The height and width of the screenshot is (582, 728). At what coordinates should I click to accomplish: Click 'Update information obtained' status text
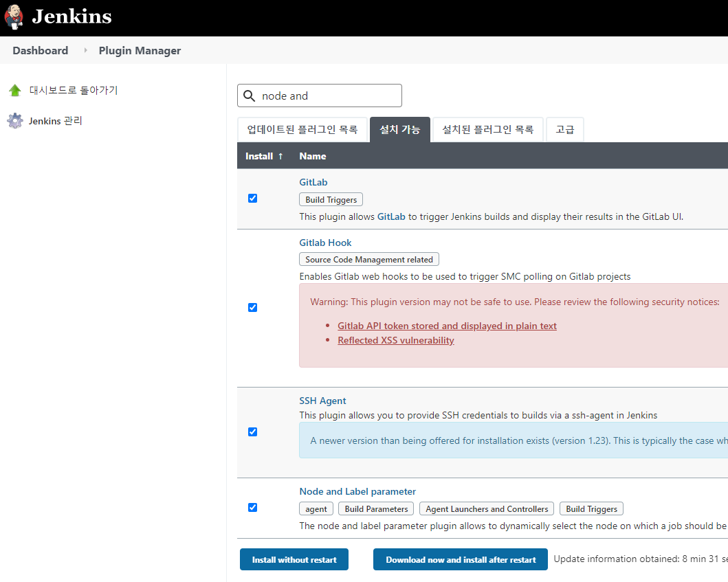pos(640,559)
